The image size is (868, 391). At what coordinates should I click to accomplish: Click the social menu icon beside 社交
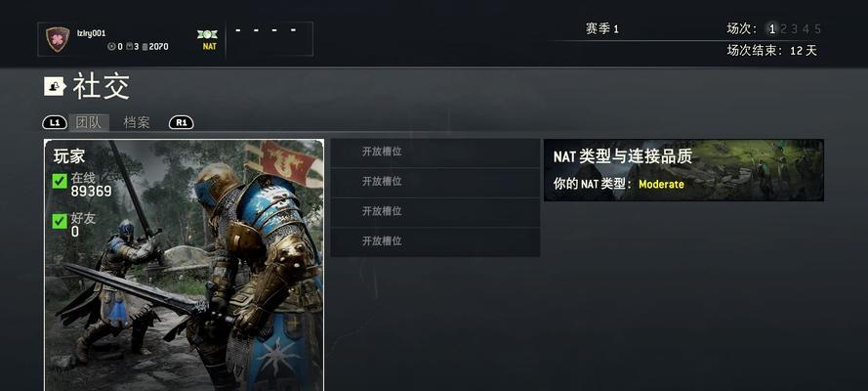point(56,86)
